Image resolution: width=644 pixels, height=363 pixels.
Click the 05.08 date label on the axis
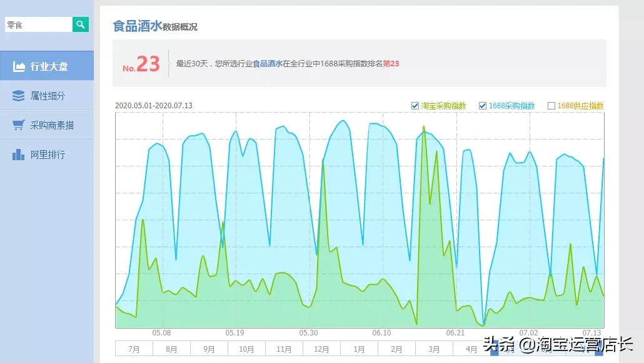point(161,332)
